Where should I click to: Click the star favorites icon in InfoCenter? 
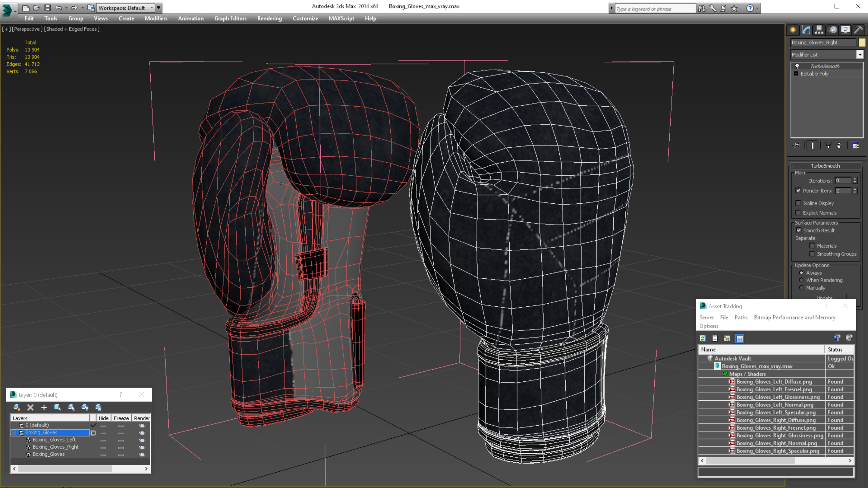click(x=734, y=8)
